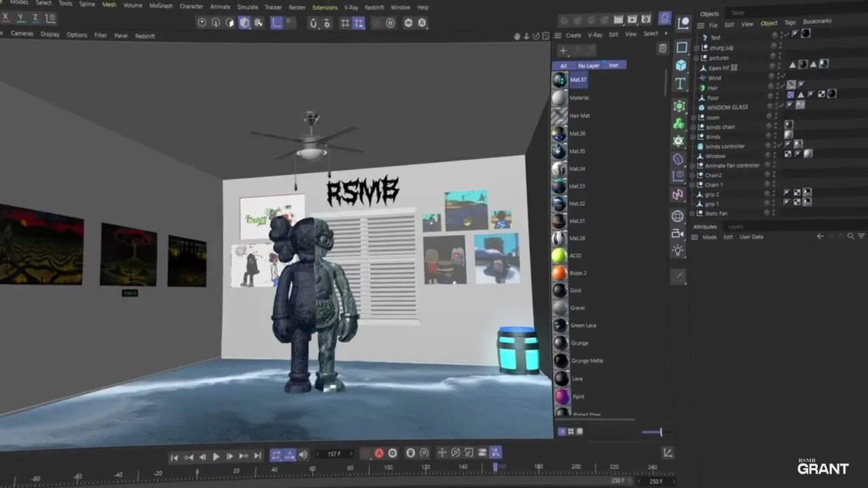Switch to the No Layer tab
The width and height of the screenshot is (868, 488).
[588, 65]
